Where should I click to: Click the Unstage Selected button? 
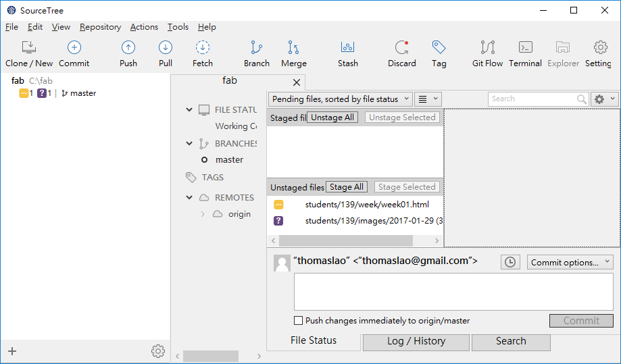[x=402, y=118]
